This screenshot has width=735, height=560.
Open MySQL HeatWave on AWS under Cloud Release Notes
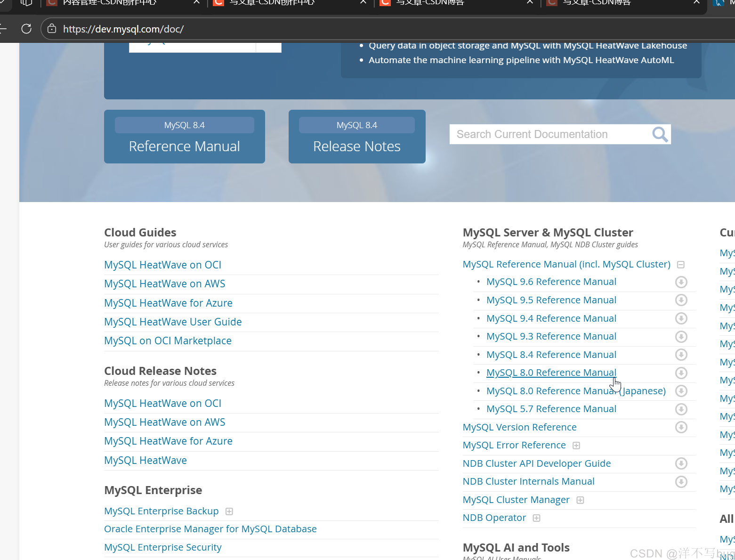(164, 422)
